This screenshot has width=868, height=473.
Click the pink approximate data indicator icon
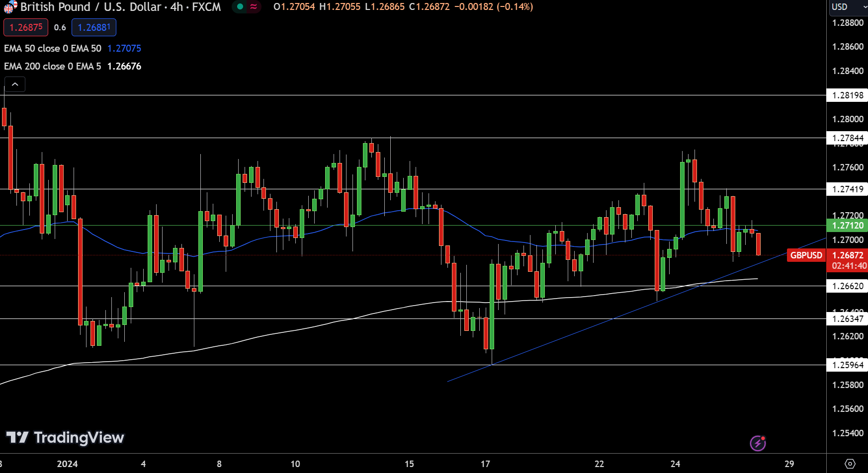254,7
